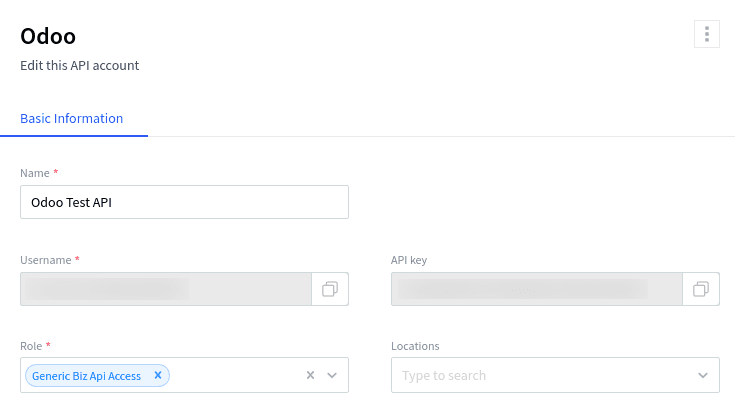This screenshot has height=417, width=735.
Task: Expand the Role dropdown chevron
Action: (332, 375)
